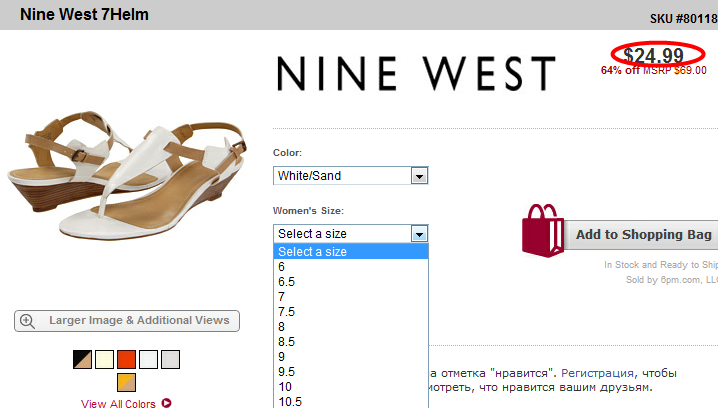
Task: Select size 6 from the list
Action: coord(351,267)
